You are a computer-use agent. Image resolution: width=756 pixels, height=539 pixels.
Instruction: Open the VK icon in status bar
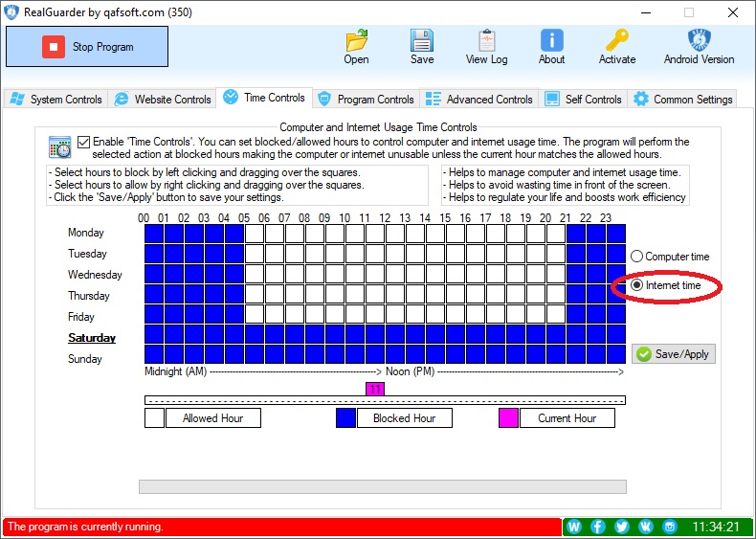point(646,527)
